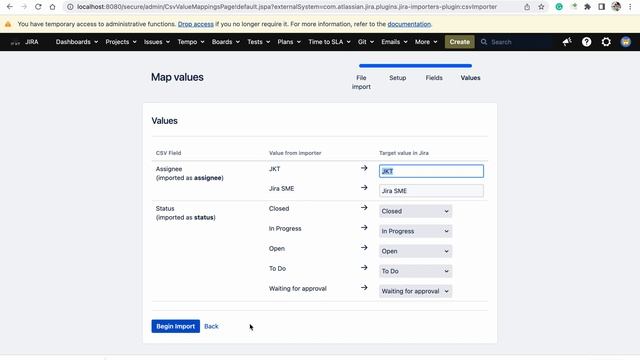Open the Chrome profile avatar
This screenshot has width=640, height=360.
pos(616,7)
